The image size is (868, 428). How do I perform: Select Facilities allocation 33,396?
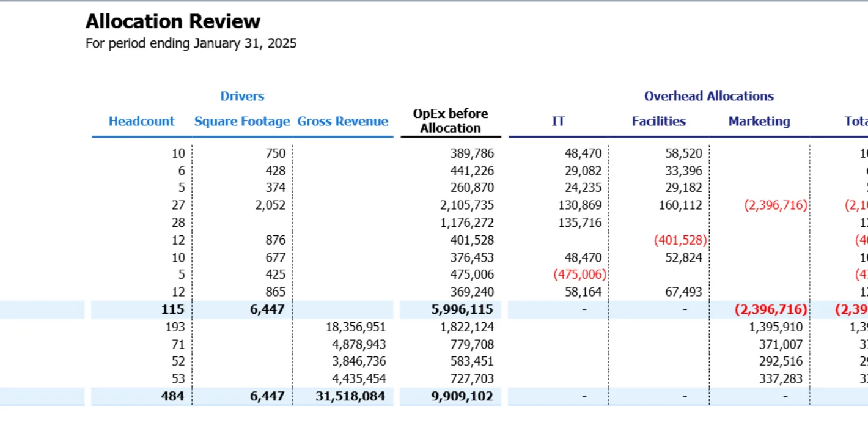tap(683, 171)
